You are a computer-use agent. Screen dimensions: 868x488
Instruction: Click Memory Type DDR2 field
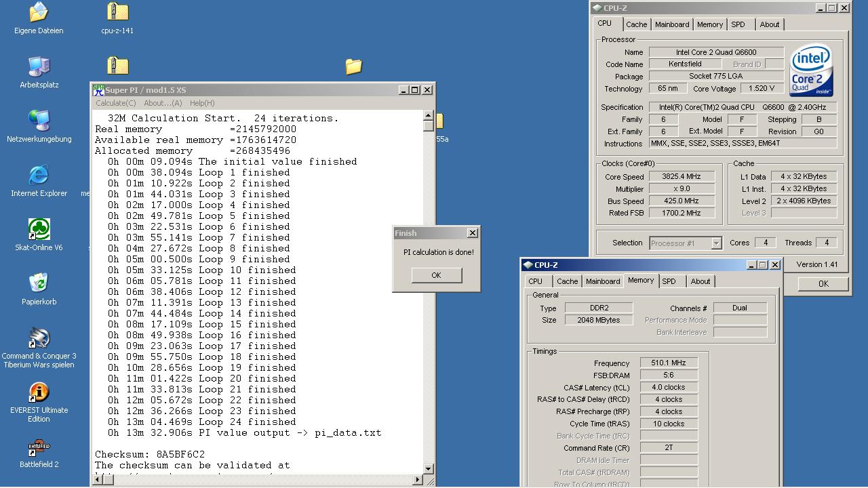point(599,308)
